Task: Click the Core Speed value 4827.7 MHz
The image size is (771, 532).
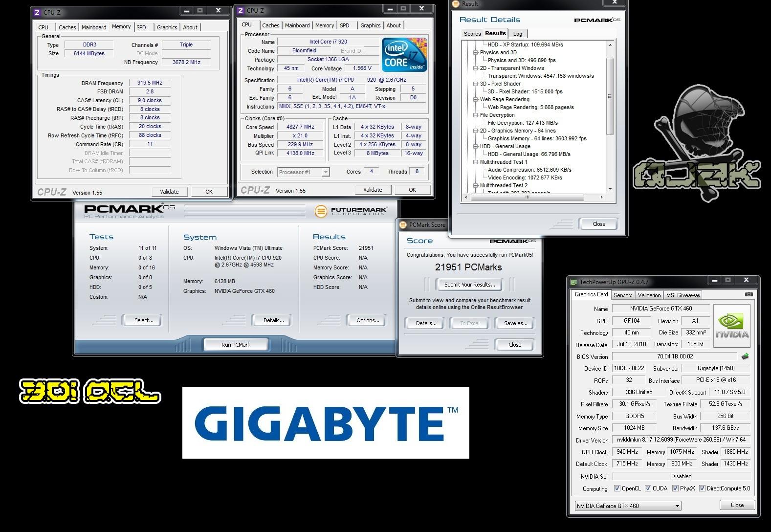Action: click(x=300, y=127)
